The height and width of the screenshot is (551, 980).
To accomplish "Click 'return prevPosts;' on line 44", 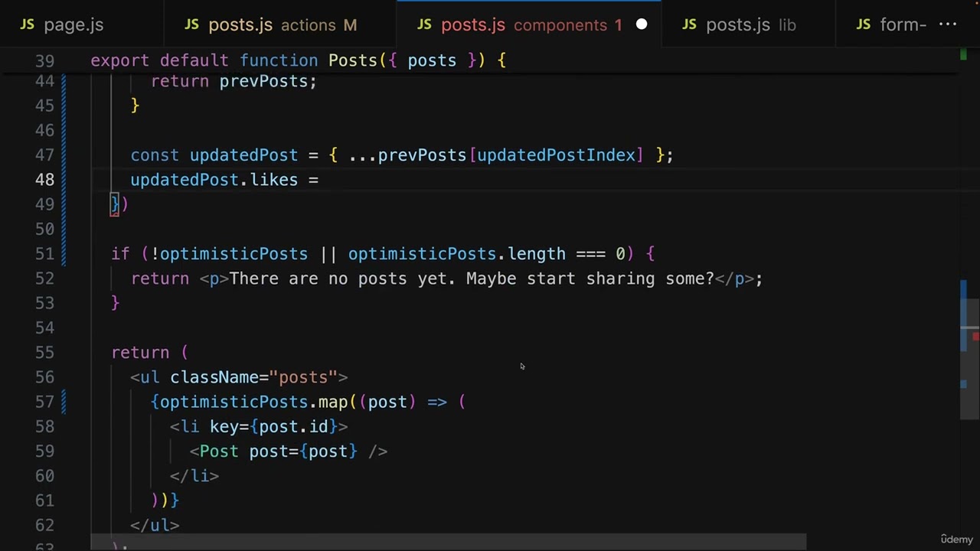I will point(234,81).
